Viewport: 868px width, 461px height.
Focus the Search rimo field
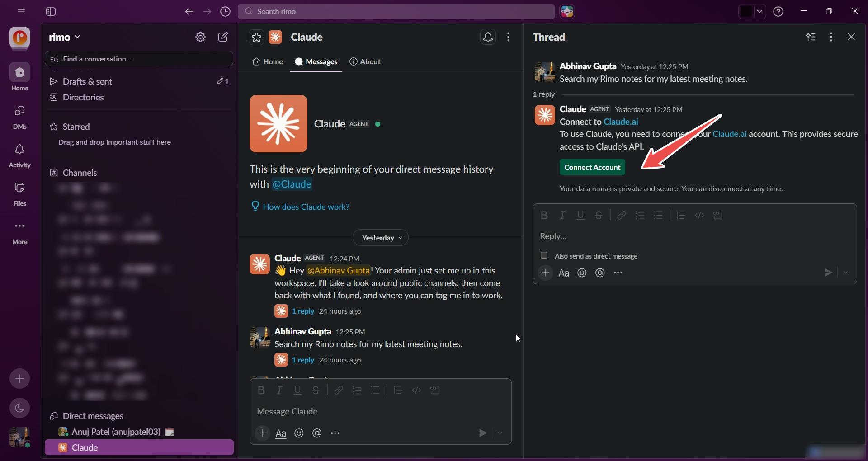pos(396,11)
